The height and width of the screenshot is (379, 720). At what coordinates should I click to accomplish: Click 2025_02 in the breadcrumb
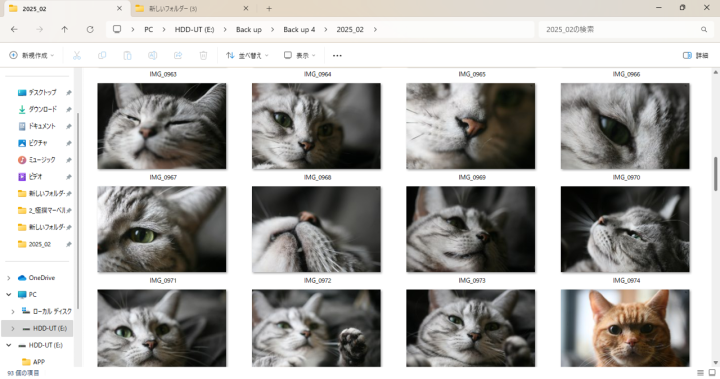[350, 29]
